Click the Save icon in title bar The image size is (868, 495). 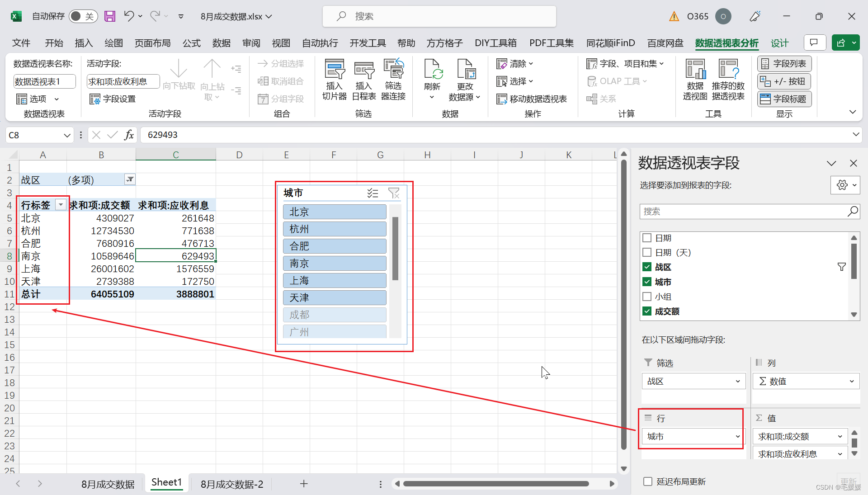109,16
